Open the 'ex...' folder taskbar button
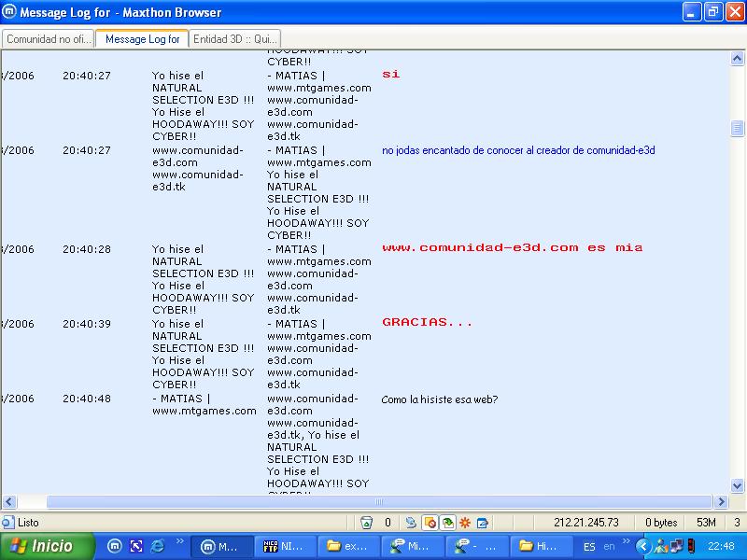This screenshot has width=747, height=560. pos(349,546)
